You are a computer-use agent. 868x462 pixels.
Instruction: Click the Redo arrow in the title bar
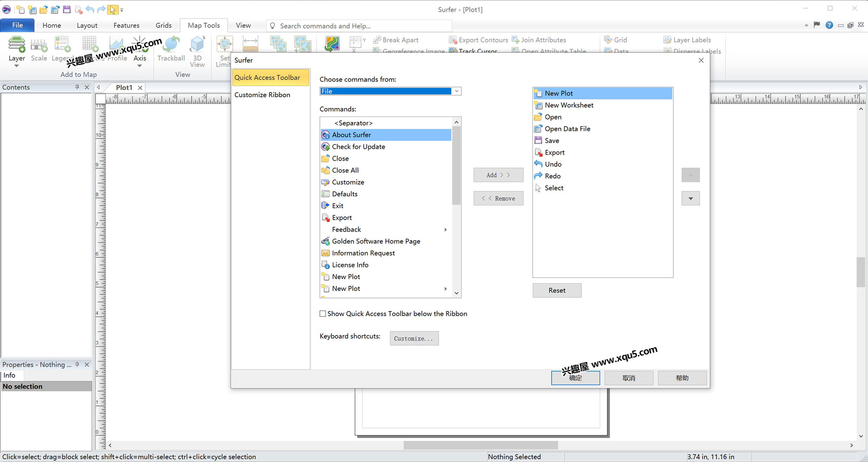point(101,9)
